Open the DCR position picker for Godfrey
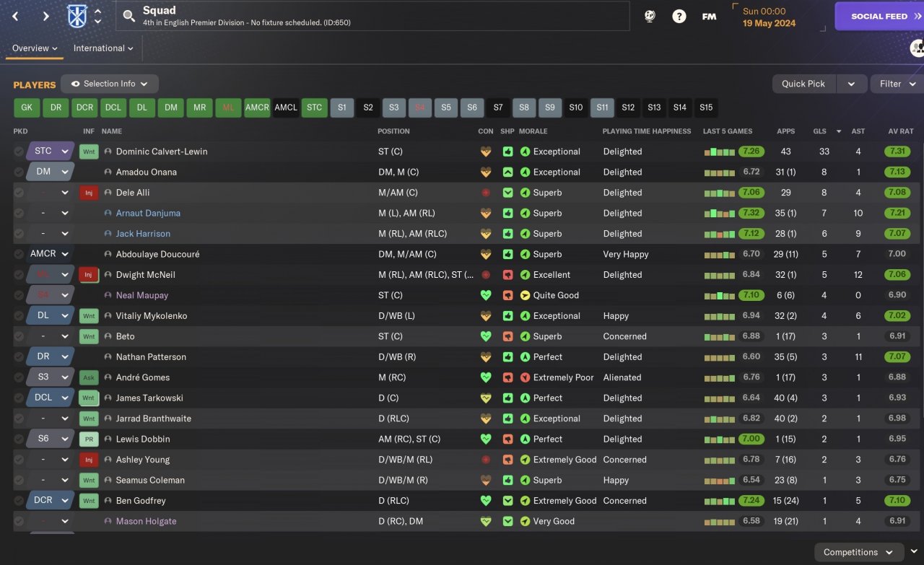Screen dimensions: 924x565 point(51,501)
